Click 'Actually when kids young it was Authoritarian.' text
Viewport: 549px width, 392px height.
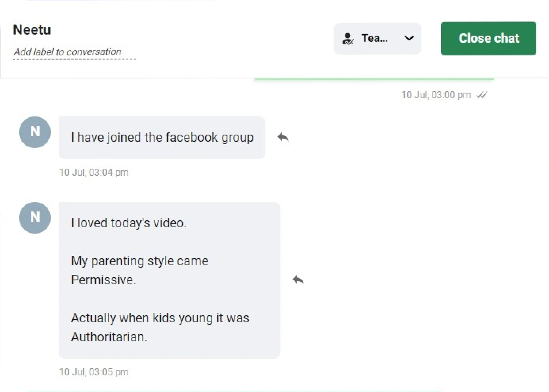pyautogui.click(x=160, y=327)
